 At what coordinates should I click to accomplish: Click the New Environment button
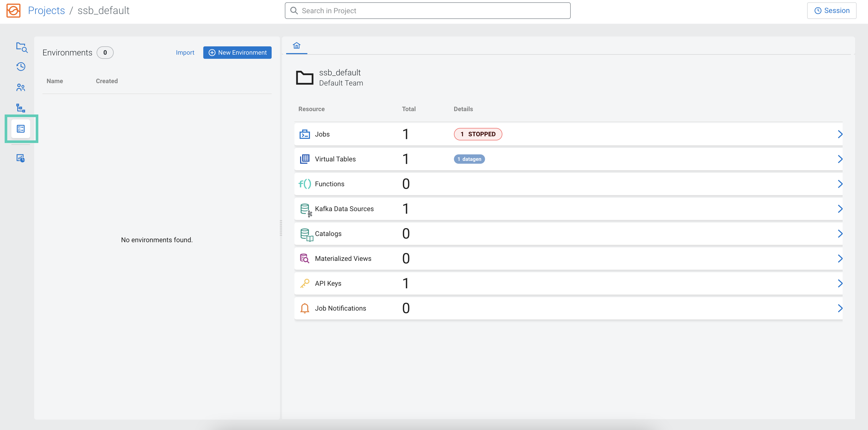(x=237, y=53)
